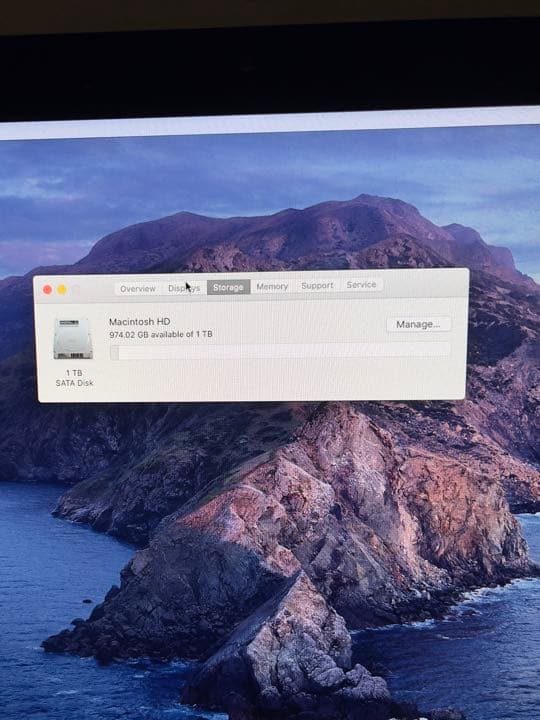
Task: Click the storage usage bar
Action: click(x=279, y=352)
